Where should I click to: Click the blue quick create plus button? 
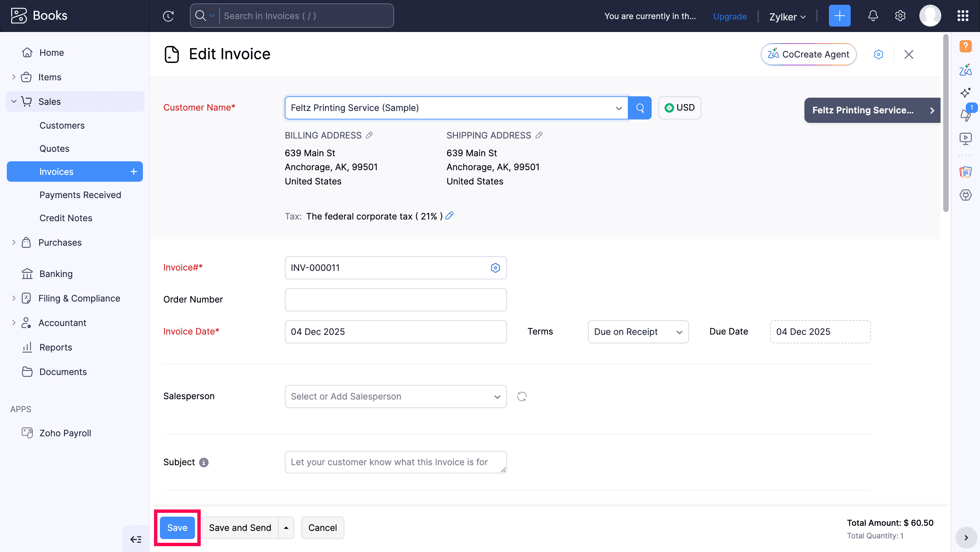point(839,16)
